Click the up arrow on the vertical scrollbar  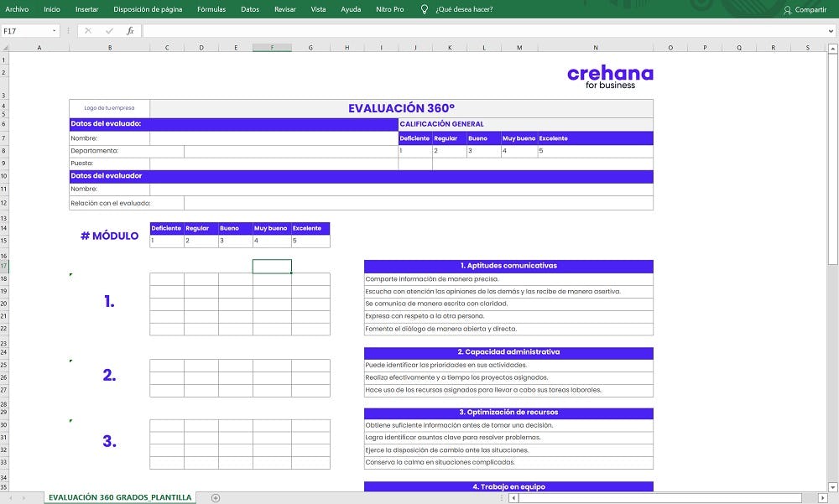[x=831, y=50]
